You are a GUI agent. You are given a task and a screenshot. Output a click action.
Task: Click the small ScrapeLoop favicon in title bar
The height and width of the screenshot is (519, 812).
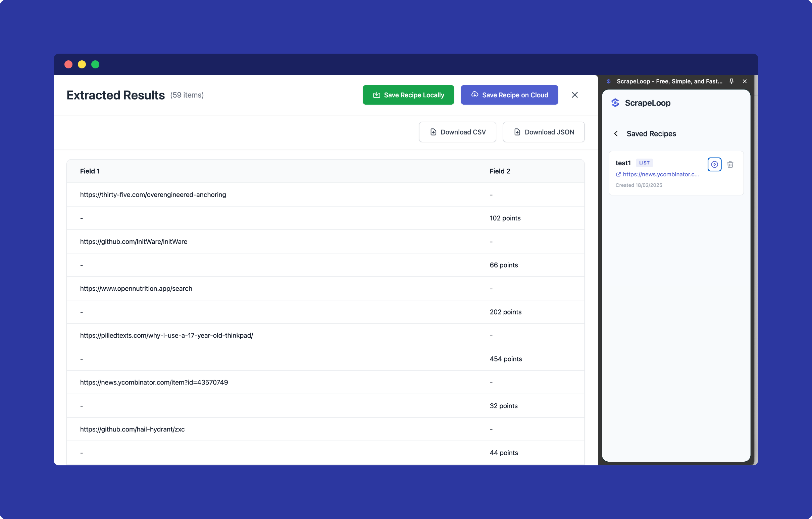(x=609, y=81)
